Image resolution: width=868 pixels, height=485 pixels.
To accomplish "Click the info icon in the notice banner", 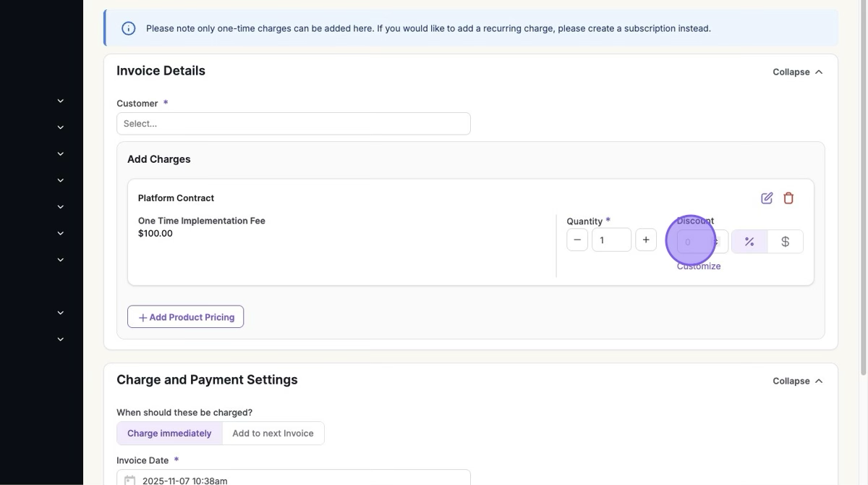I will coord(129,29).
